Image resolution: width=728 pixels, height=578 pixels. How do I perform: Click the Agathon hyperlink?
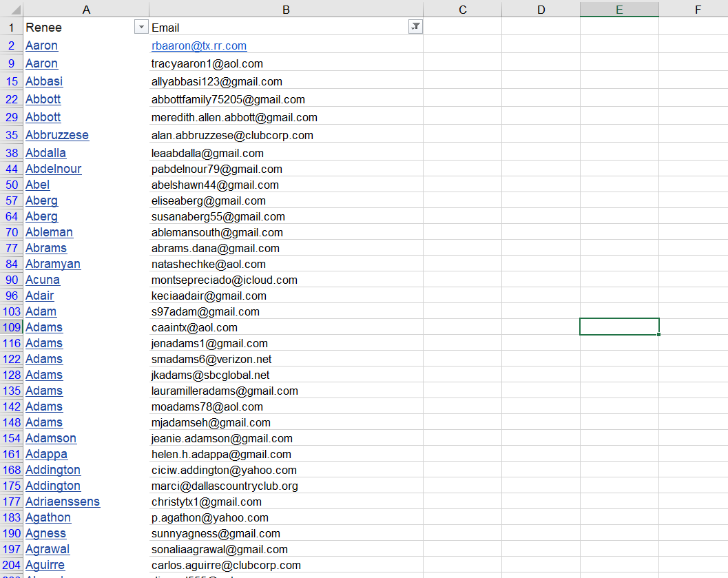(x=48, y=517)
